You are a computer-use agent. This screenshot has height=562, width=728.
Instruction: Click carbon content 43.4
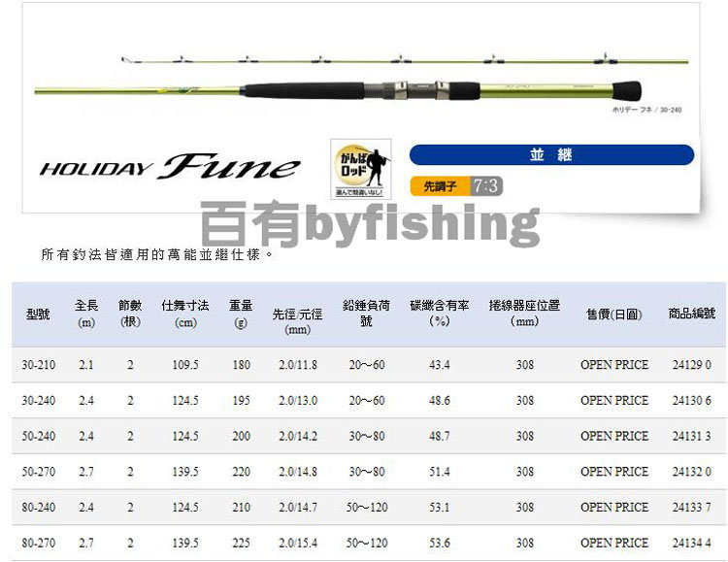coord(439,365)
